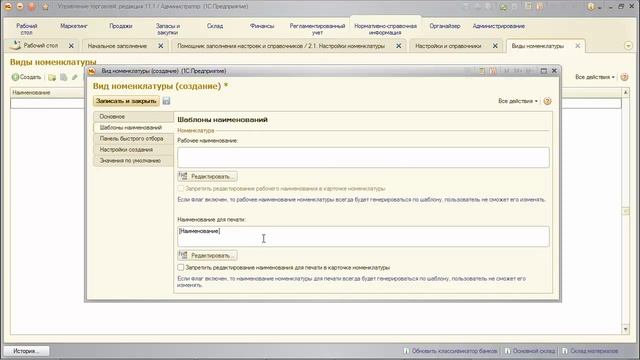
Task: Open the Маркетинг section
Action: (74, 26)
